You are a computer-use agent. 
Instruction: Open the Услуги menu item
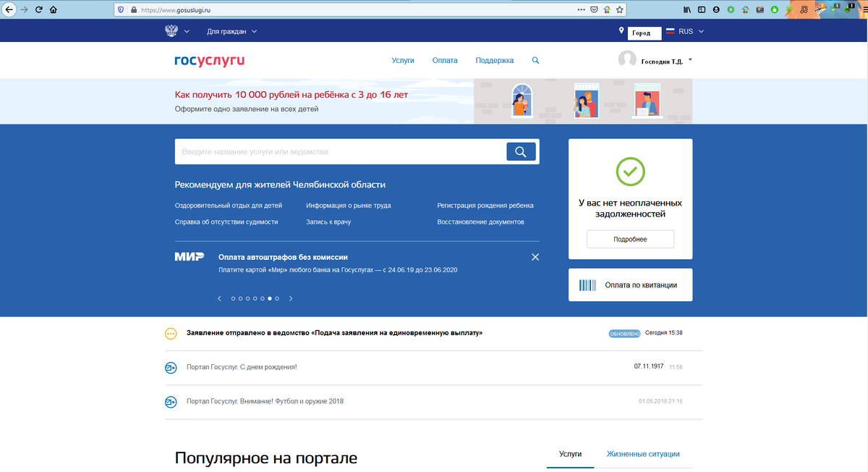pos(403,61)
